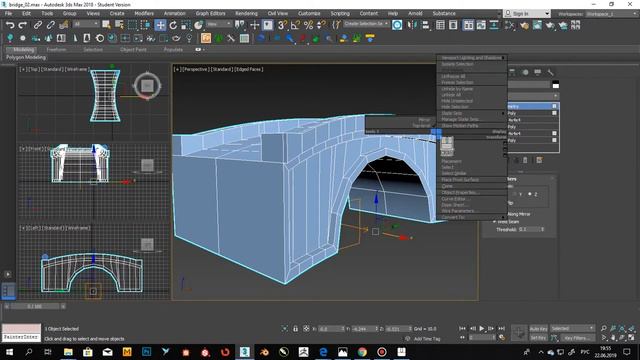Toggle 3D Snaps on the toolbar
The width and height of the screenshot is (640, 360).
(x=282, y=25)
